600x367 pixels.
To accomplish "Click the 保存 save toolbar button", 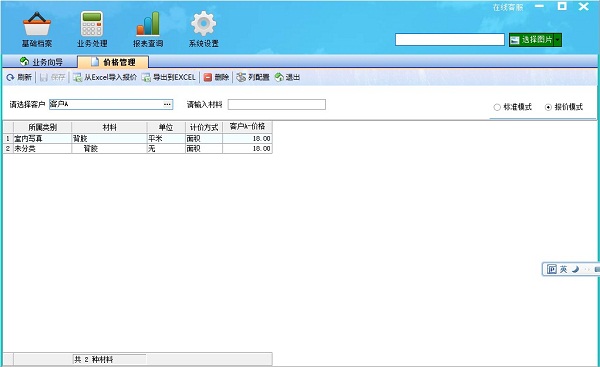I will (53, 77).
